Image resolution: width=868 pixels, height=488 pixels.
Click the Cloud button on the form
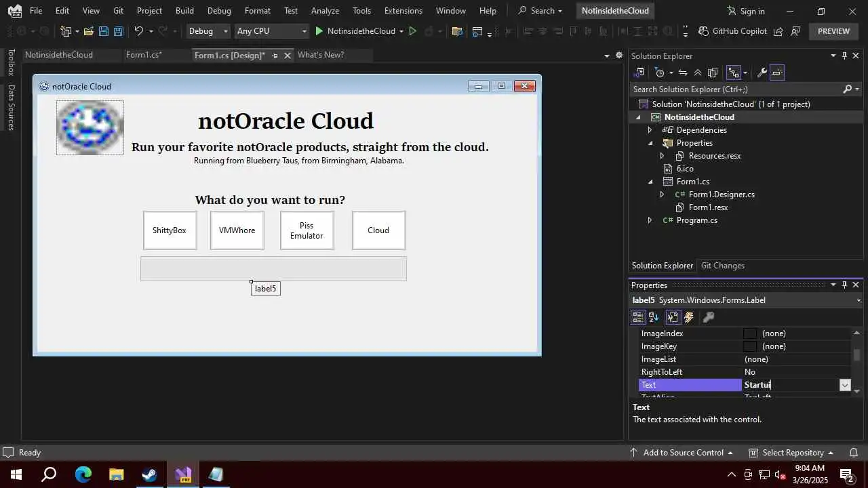point(378,230)
